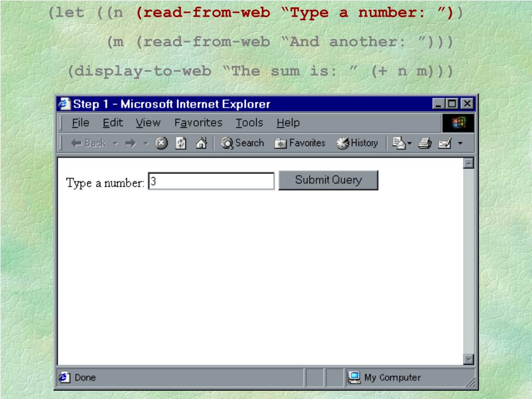Open the Back history dropdown arrow
The height and width of the screenshot is (399, 532).
(115, 143)
